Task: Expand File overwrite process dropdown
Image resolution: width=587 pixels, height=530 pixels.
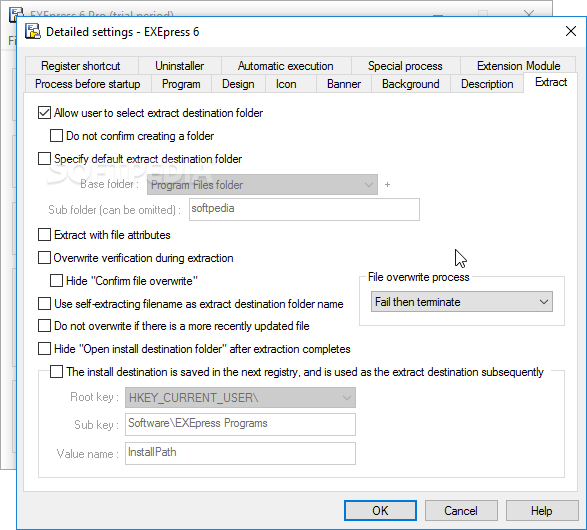Action: tap(462, 302)
